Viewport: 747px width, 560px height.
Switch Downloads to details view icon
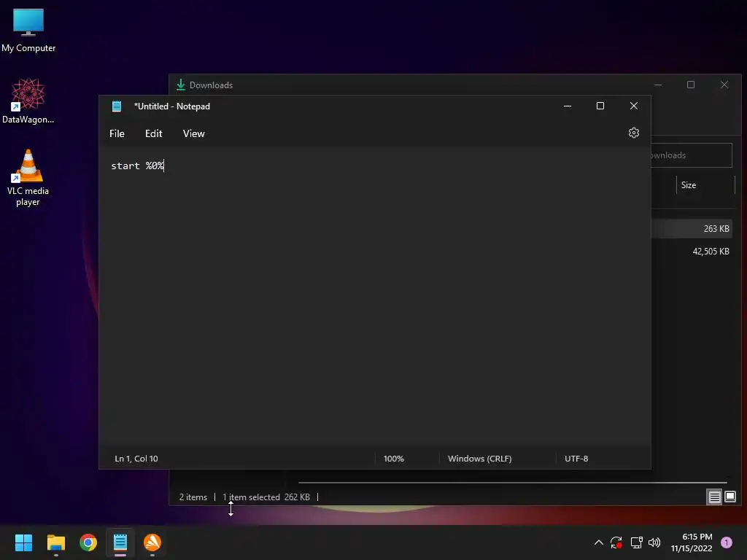tap(714, 497)
